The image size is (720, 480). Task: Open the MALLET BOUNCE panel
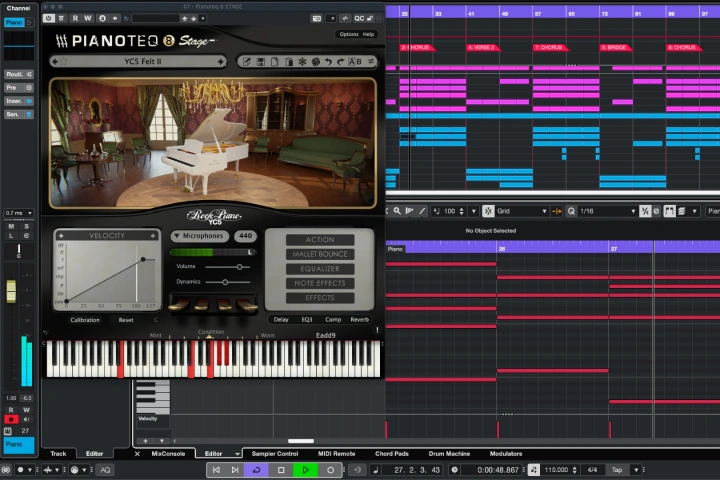[x=320, y=254]
